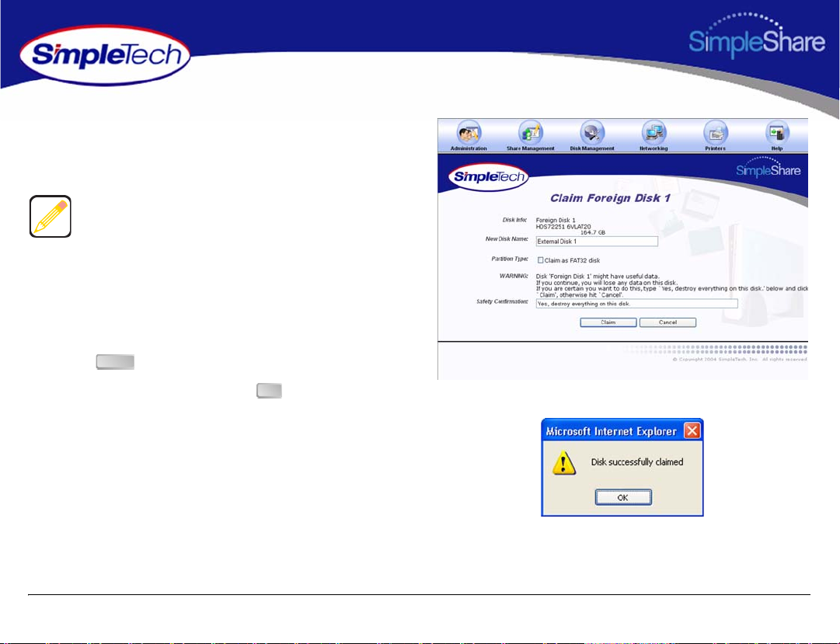Click OK in the Internet Explorer dialog
Screen dimensions: 840x644
[x=623, y=497]
